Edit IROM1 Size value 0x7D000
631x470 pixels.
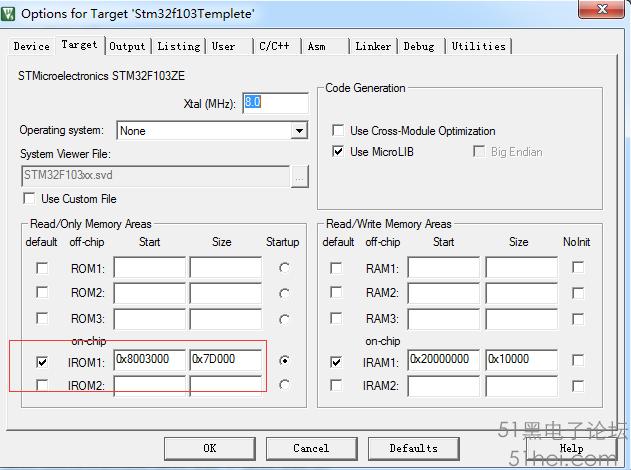[226, 360]
